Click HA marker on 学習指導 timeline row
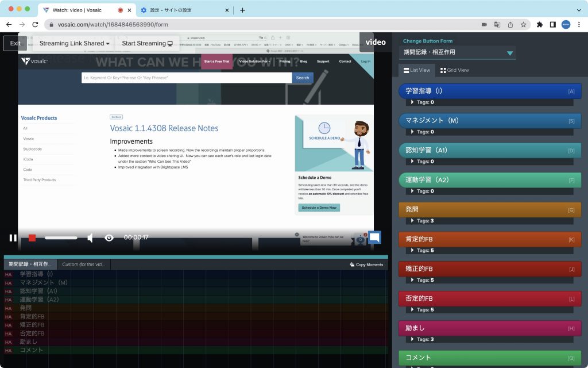This screenshot has width=588, height=368. (8, 274)
